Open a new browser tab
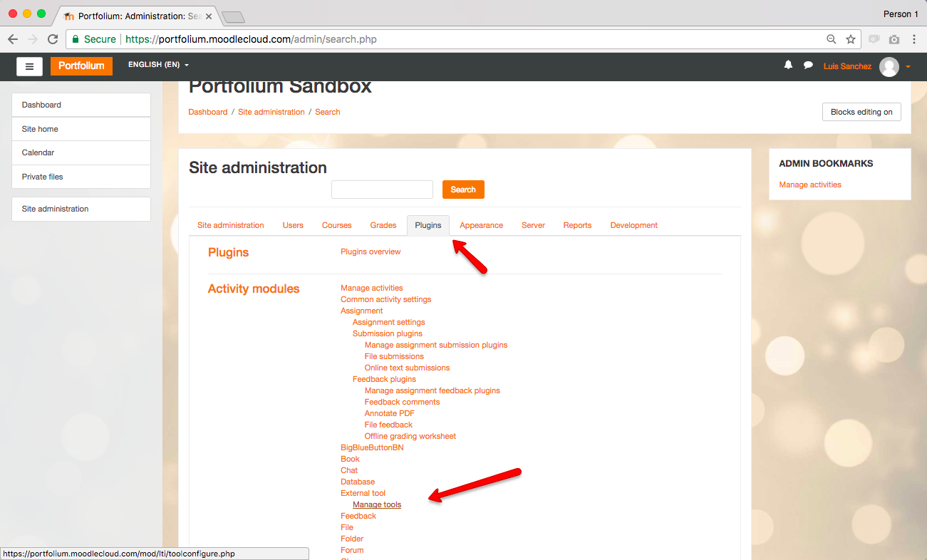 pos(233,16)
